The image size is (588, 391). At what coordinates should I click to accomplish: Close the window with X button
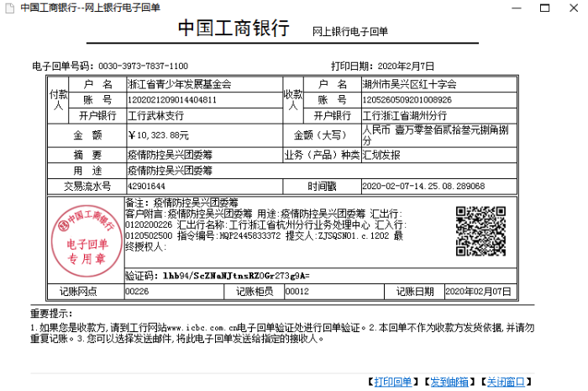point(574,8)
